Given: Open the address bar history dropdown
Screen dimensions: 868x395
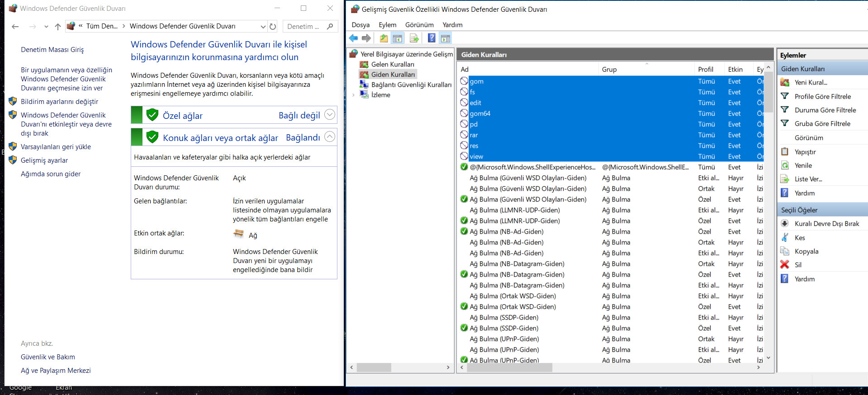Looking at the screenshot, I should 263,27.
